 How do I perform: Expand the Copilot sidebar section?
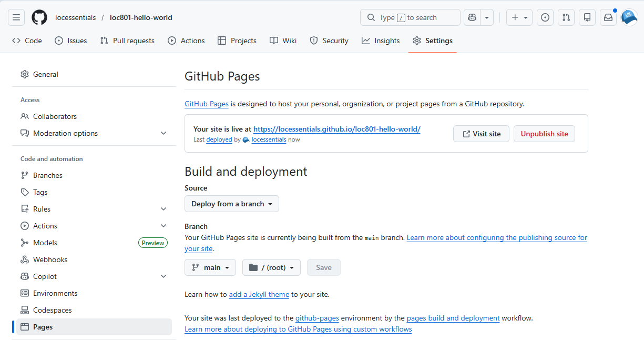(x=163, y=276)
